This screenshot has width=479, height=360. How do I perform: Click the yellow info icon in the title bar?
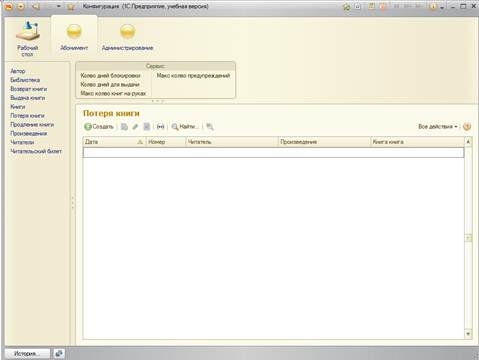click(x=433, y=6)
